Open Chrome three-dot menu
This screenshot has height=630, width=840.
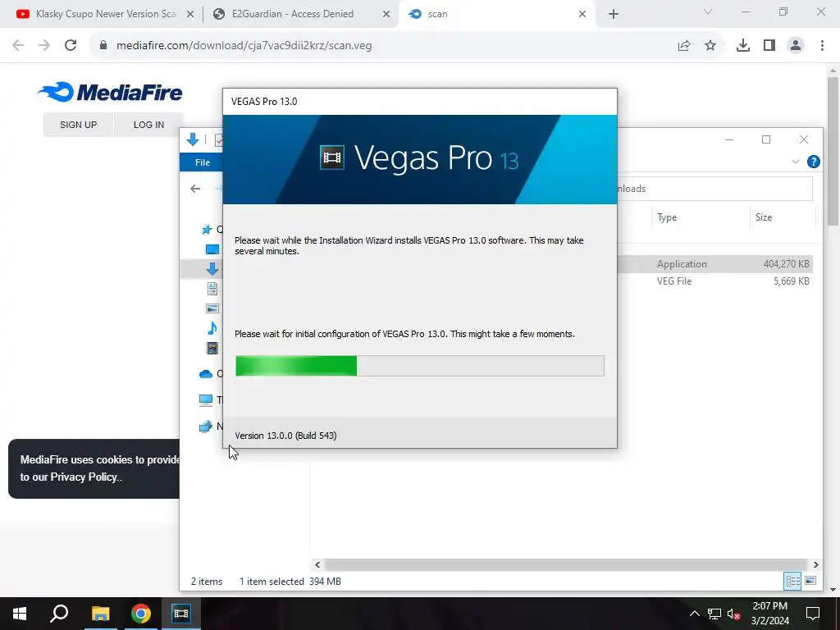click(822, 46)
